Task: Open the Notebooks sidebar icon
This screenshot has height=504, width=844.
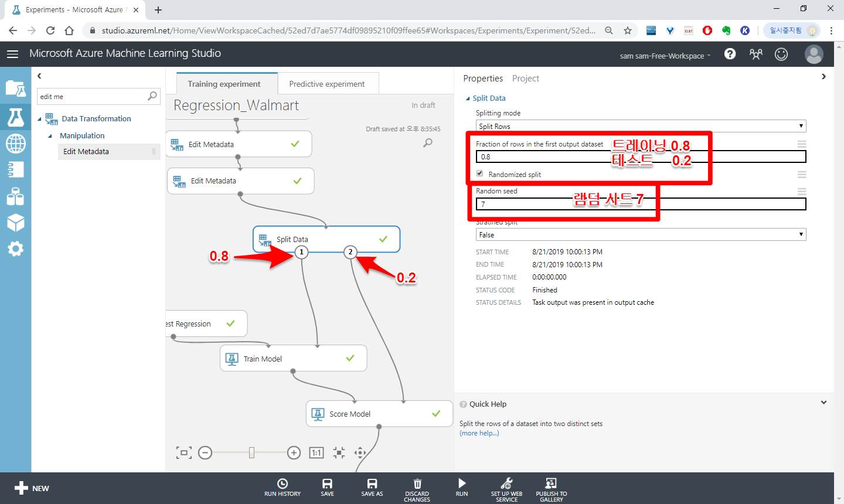Action: 15,169
